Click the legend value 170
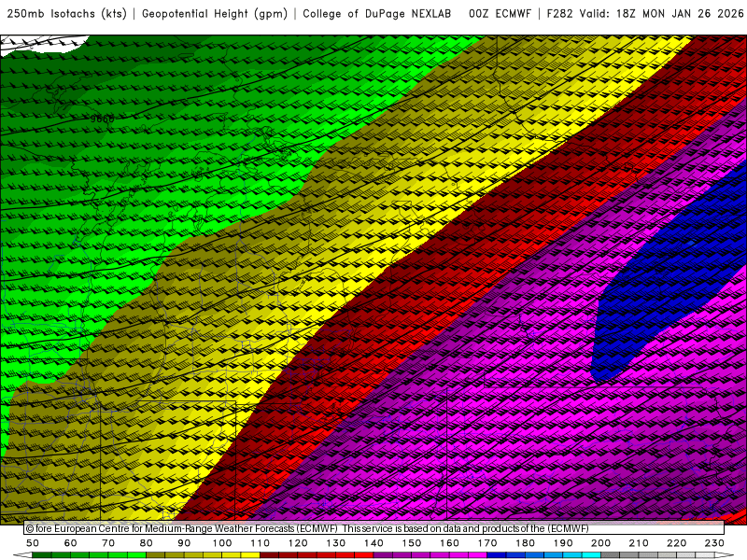The image size is (747, 560). (x=486, y=543)
